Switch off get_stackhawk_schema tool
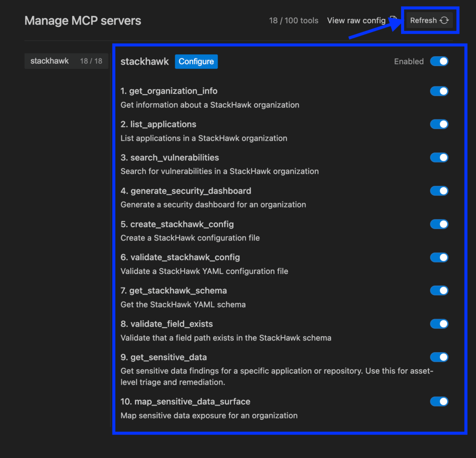476x458 pixels. [x=439, y=291]
